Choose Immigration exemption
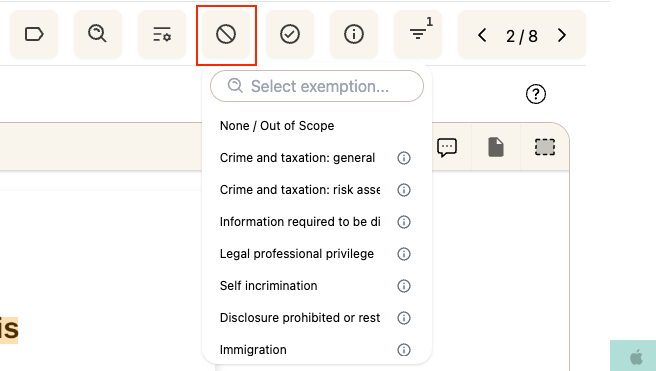This screenshot has height=371, width=656. [253, 350]
